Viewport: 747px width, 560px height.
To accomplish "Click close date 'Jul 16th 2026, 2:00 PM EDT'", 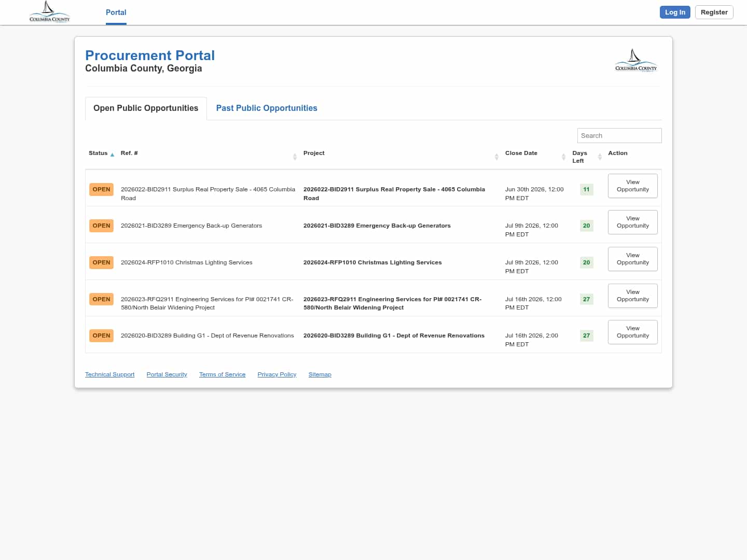I will pyautogui.click(x=532, y=340).
